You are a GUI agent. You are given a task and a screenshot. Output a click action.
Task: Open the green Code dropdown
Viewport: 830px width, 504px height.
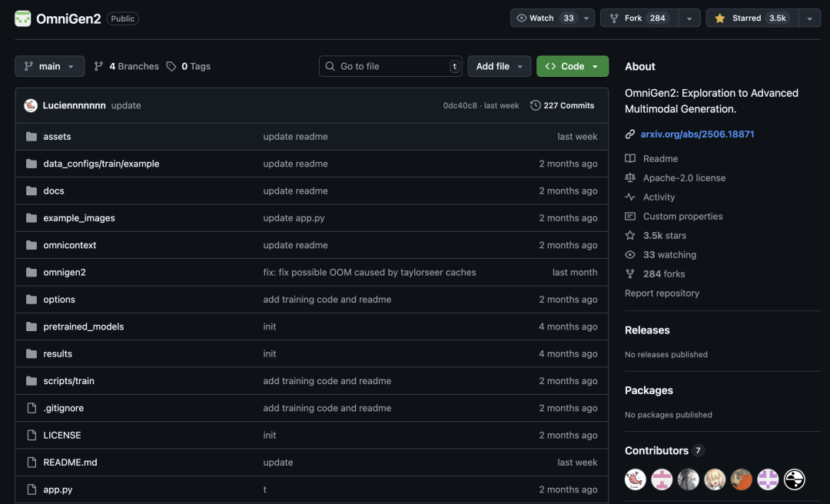[573, 66]
